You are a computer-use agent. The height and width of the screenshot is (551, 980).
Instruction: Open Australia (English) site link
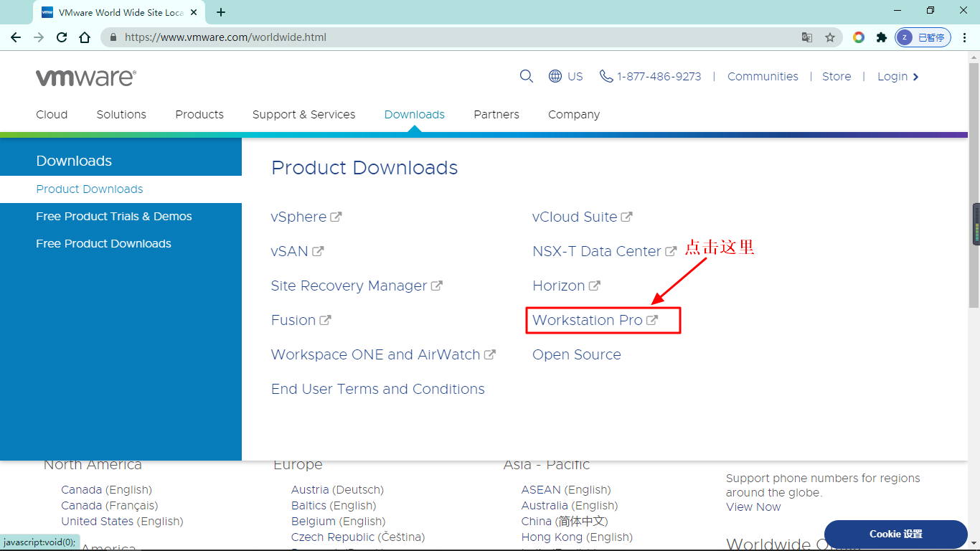click(x=570, y=506)
